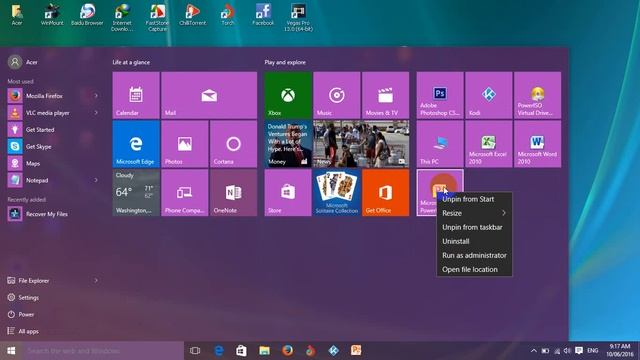The height and width of the screenshot is (360, 640).
Task: Launch the Xbox tile
Action: (288, 96)
